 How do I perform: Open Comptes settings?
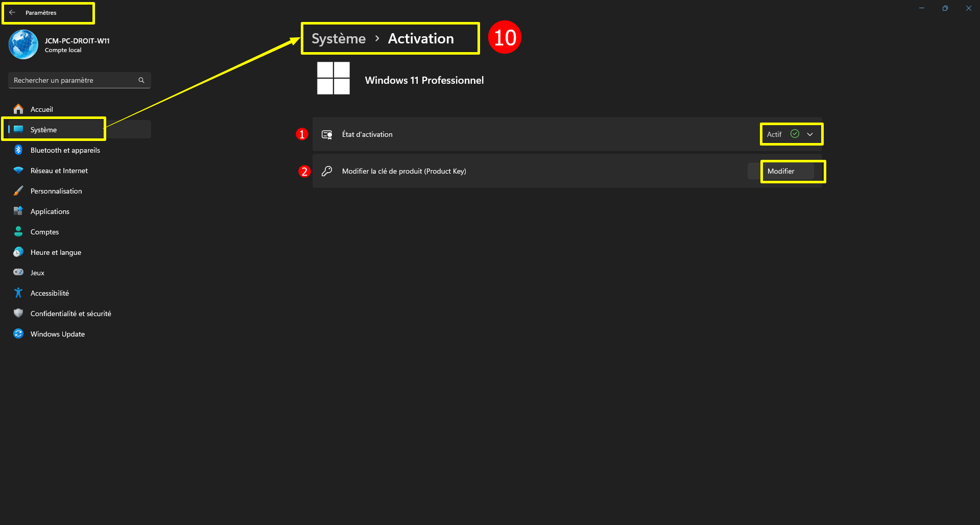(x=80, y=232)
